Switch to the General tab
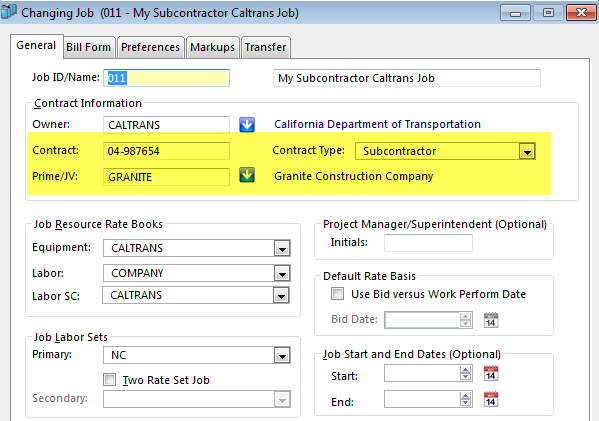This screenshot has height=421, width=599. coord(36,46)
